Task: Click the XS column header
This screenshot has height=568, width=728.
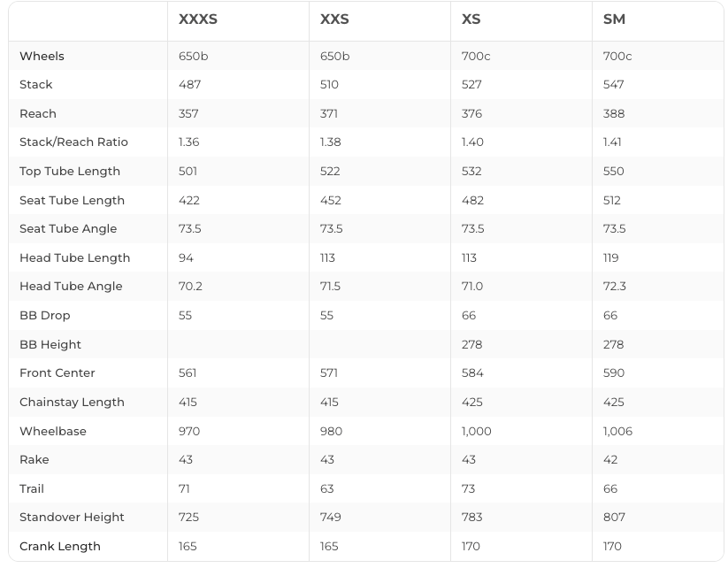Action: pos(471,19)
